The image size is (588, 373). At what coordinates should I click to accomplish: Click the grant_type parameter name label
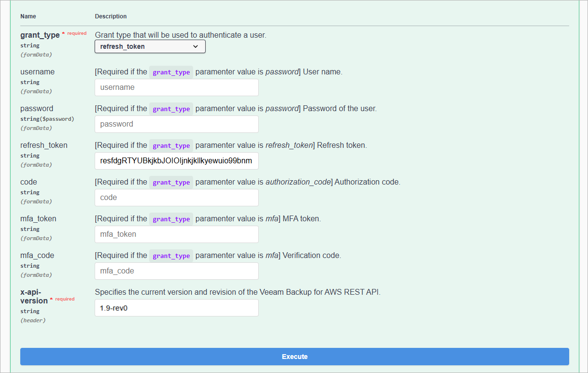[40, 35]
